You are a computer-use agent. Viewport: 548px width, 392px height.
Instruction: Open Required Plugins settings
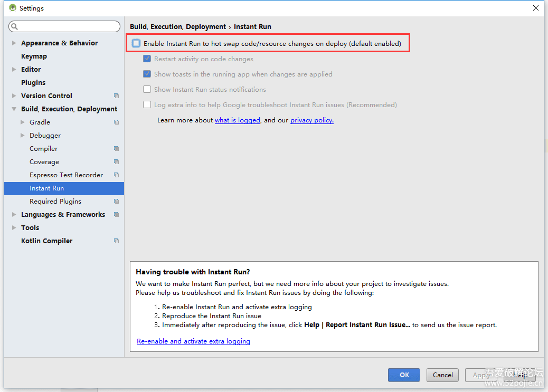point(55,201)
